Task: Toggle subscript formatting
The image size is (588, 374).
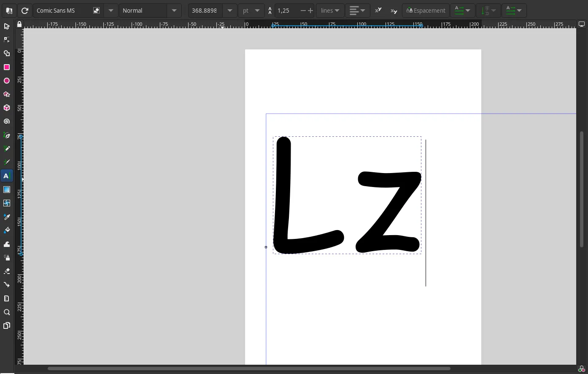Action: (394, 11)
